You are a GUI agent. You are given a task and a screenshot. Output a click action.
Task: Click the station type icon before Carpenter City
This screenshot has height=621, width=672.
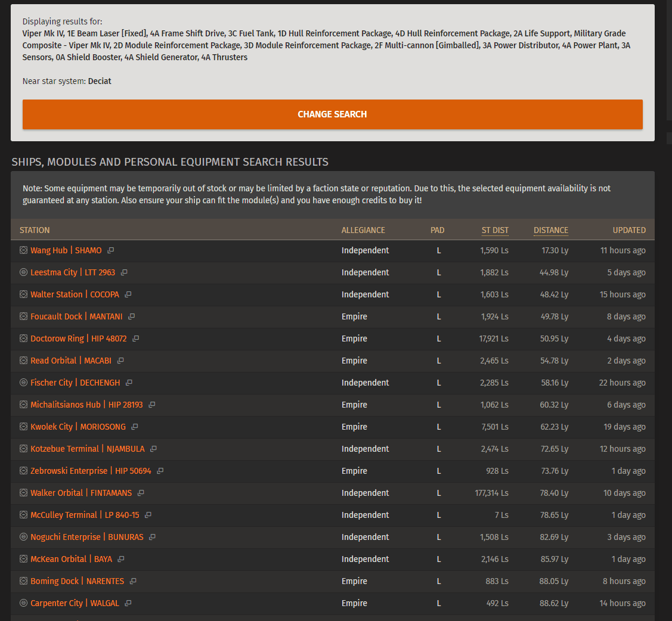tap(24, 603)
